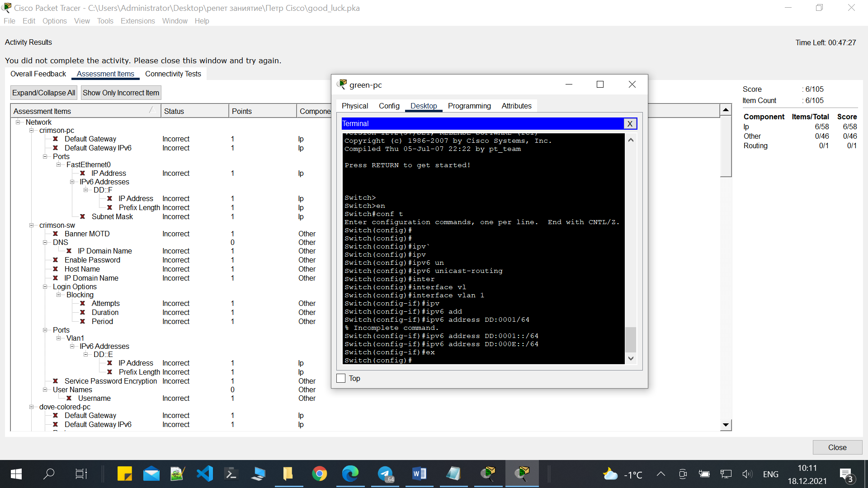Open the Programming tab in green-pc
Screen dimensions: 868x488
click(469, 106)
